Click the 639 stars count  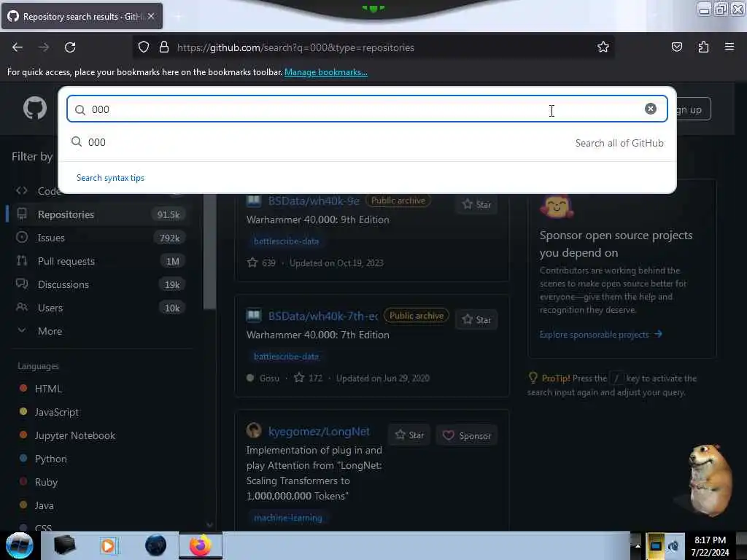pyautogui.click(x=261, y=262)
